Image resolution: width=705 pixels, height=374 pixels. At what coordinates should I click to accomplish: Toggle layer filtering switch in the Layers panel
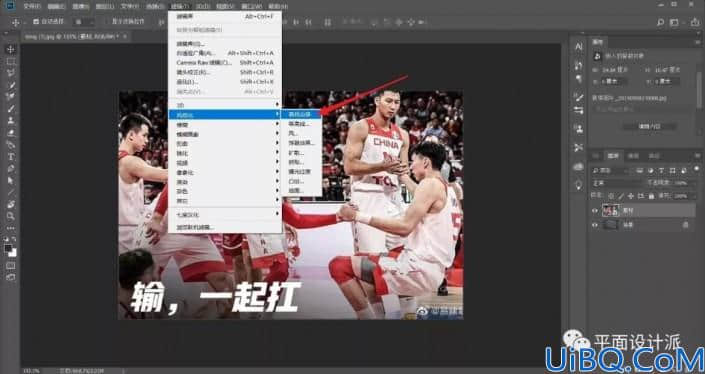coord(696,170)
